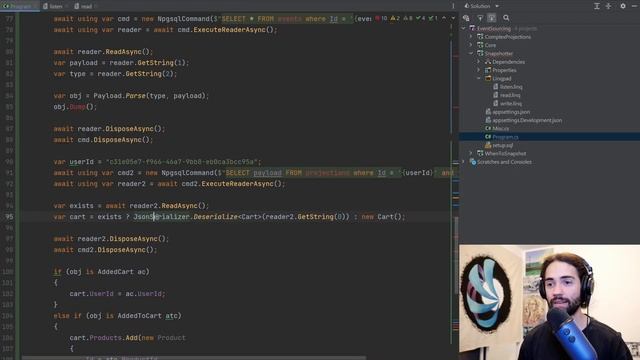
Task: Click the Properties folder icon
Action: point(488,70)
